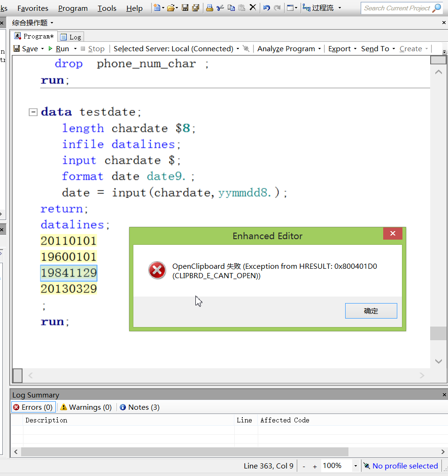Click the Redo arrow icon

(x=277, y=8)
